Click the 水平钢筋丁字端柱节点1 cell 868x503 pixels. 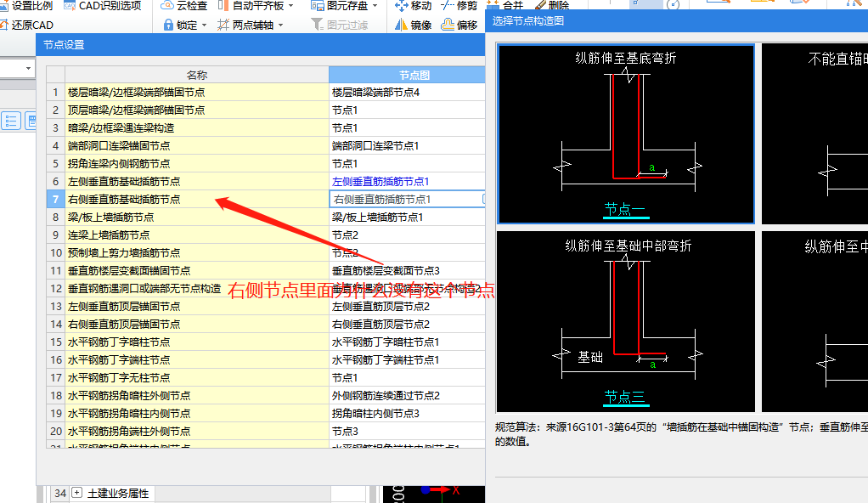click(407, 360)
